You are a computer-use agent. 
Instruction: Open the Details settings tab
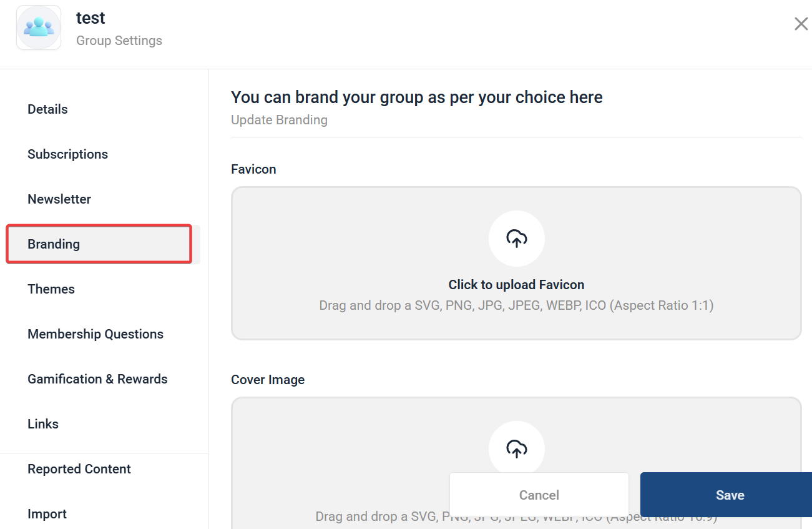point(47,109)
